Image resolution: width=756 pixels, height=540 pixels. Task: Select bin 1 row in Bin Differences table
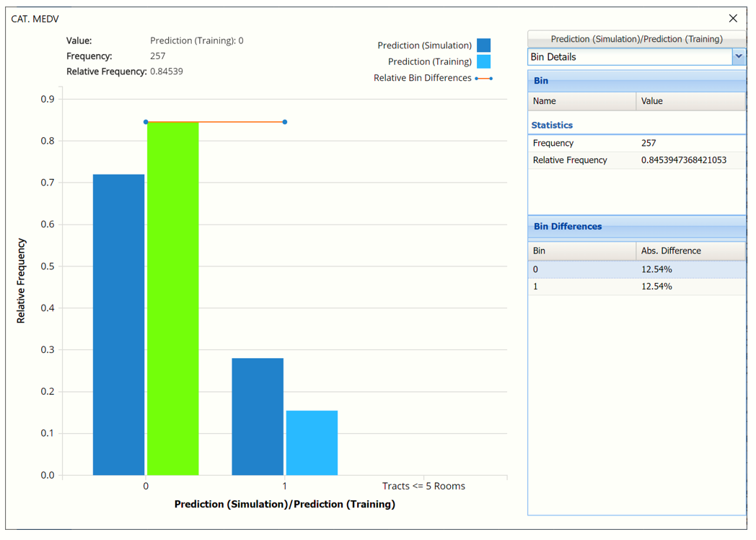point(636,287)
